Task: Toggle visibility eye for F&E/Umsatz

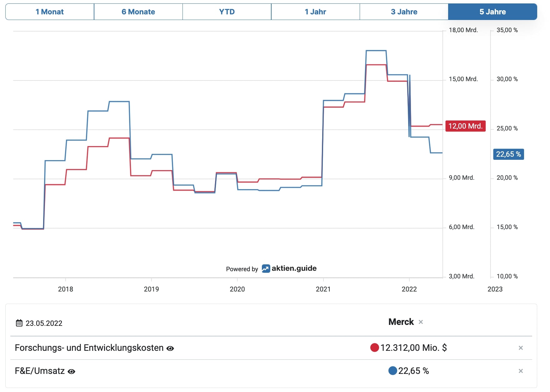Action: coord(72,371)
